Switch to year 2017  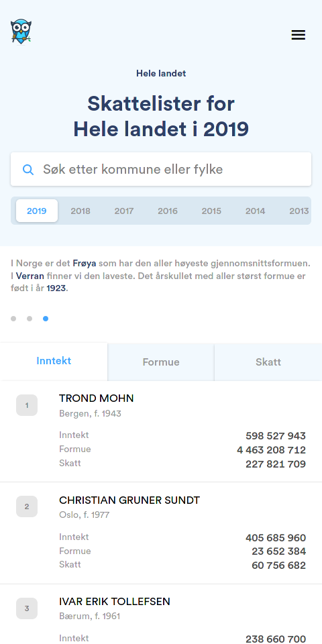click(x=124, y=211)
